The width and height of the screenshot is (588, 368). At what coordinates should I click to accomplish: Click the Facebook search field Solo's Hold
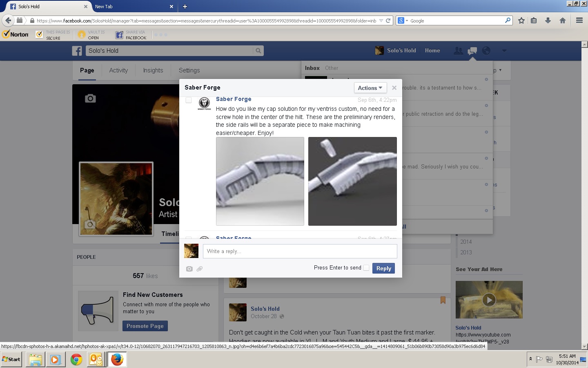click(169, 51)
